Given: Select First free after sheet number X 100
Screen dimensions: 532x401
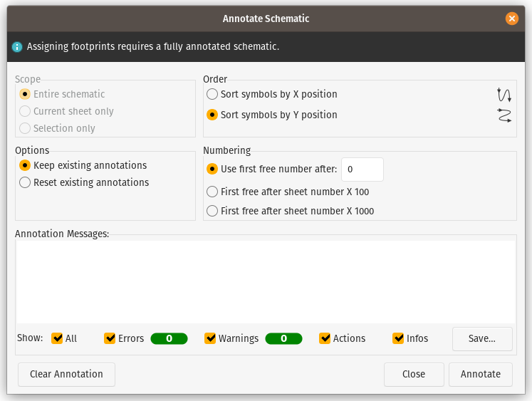Looking at the screenshot, I should [212, 192].
